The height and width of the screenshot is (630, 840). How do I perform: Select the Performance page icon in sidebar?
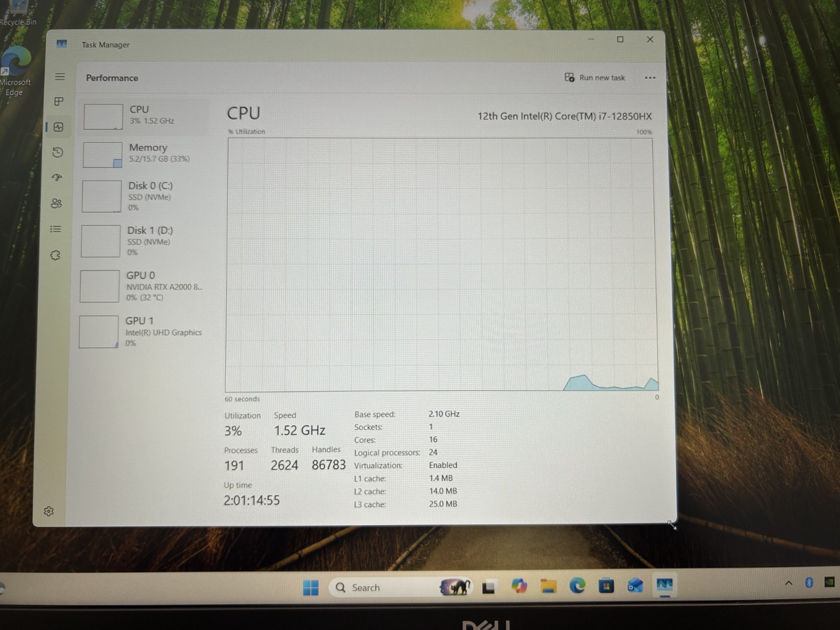click(x=58, y=127)
